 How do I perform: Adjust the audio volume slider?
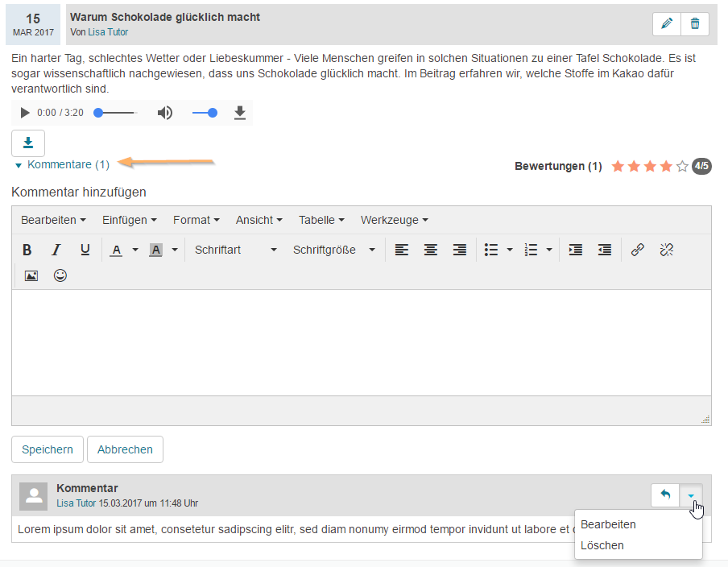pyautogui.click(x=205, y=112)
